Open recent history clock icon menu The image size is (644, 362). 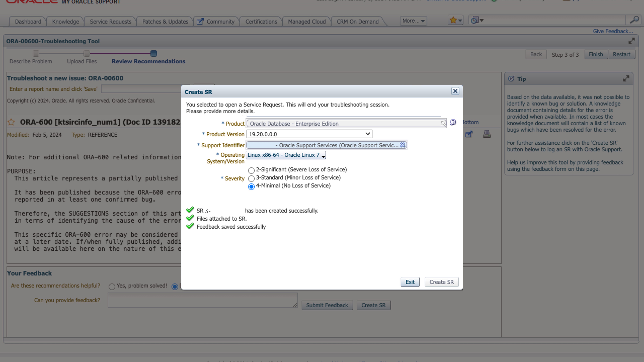pyautogui.click(x=475, y=20)
